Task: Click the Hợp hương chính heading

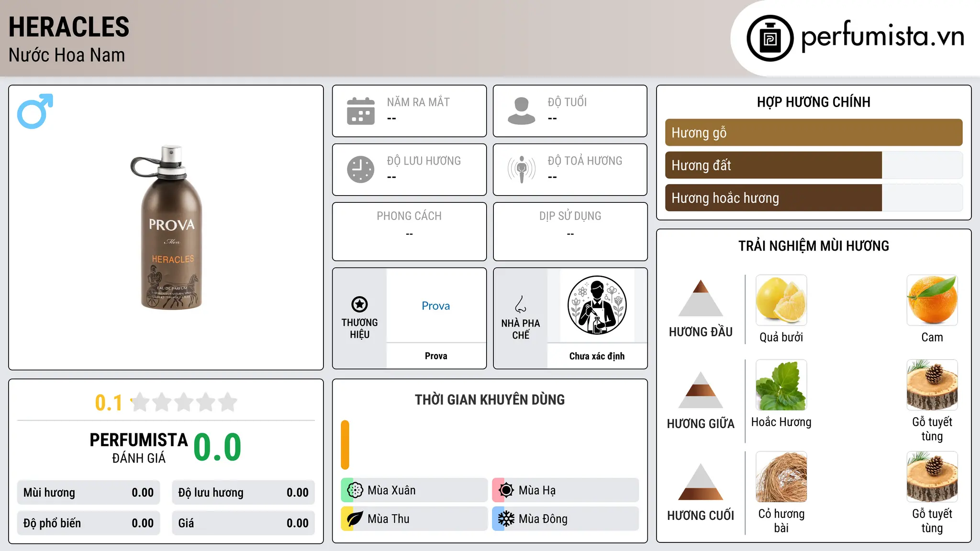Action: (x=814, y=102)
